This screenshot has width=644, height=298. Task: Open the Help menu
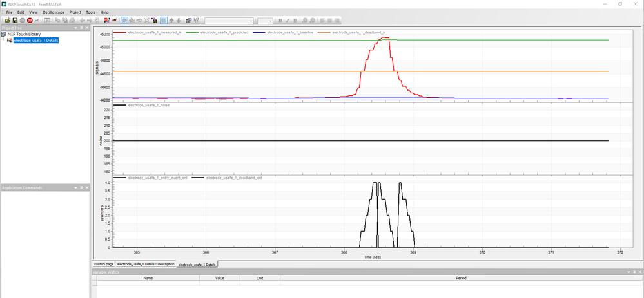click(x=104, y=12)
